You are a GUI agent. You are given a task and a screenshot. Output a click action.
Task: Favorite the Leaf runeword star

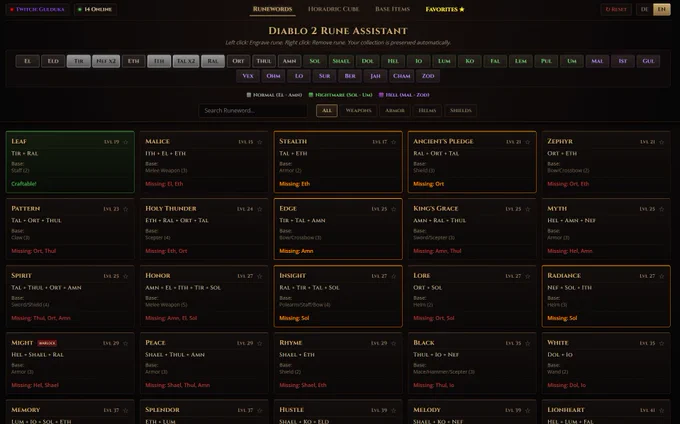(125, 142)
